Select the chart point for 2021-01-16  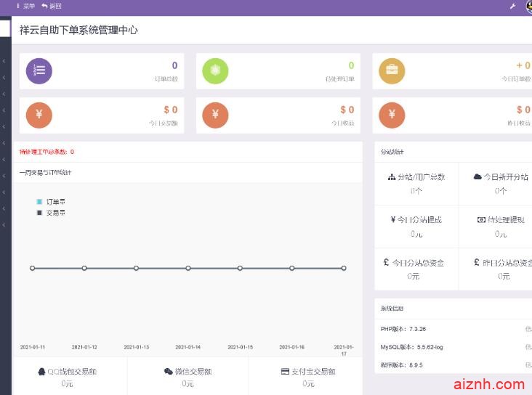pyautogui.click(x=291, y=268)
